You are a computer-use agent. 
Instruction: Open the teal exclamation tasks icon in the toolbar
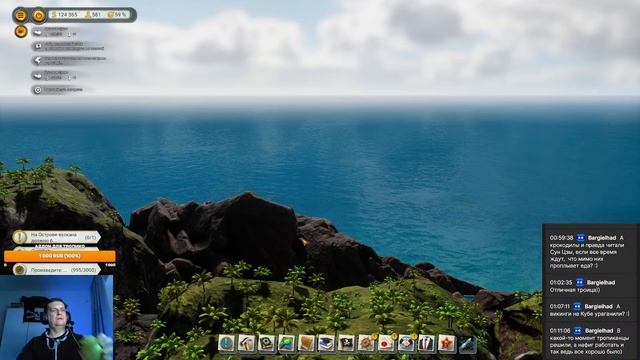click(227, 343)
